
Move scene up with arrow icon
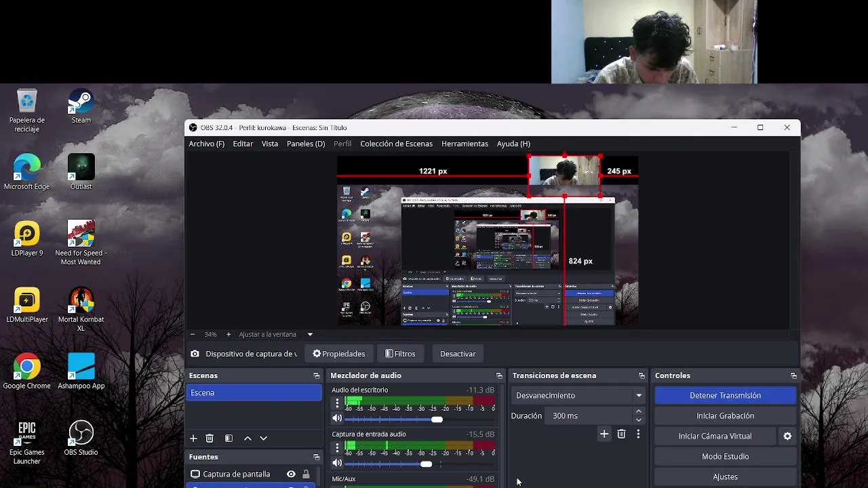(x=248, y=439)
